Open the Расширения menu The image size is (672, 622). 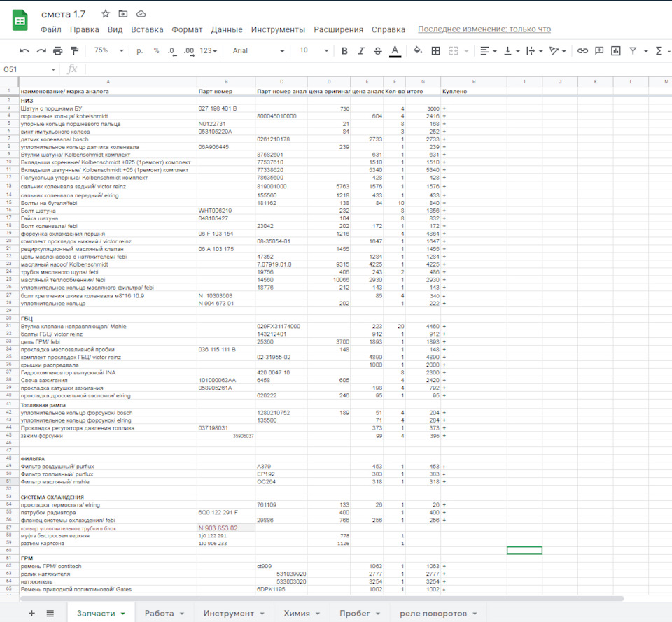[x=339, y=29]
